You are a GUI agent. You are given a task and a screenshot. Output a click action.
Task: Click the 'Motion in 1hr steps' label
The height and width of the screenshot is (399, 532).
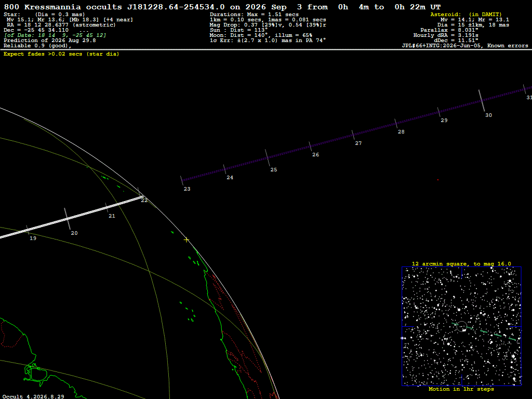pyautogui.click(x=461, y=389)
